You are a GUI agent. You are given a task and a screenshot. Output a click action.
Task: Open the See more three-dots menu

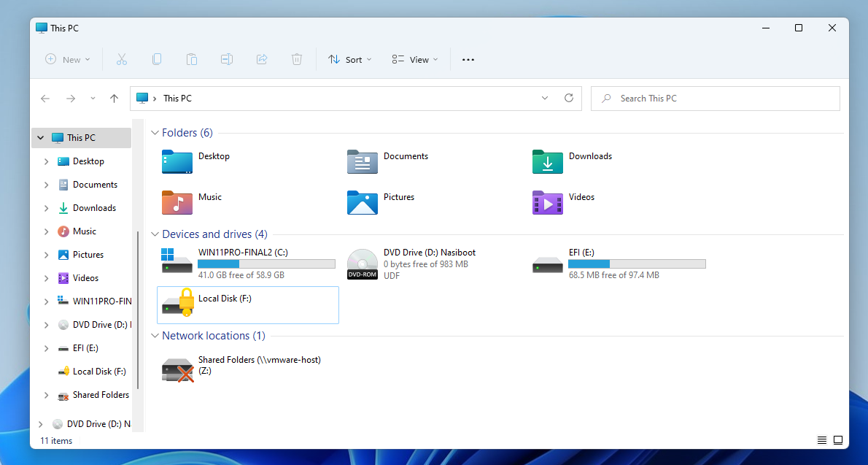468,60
